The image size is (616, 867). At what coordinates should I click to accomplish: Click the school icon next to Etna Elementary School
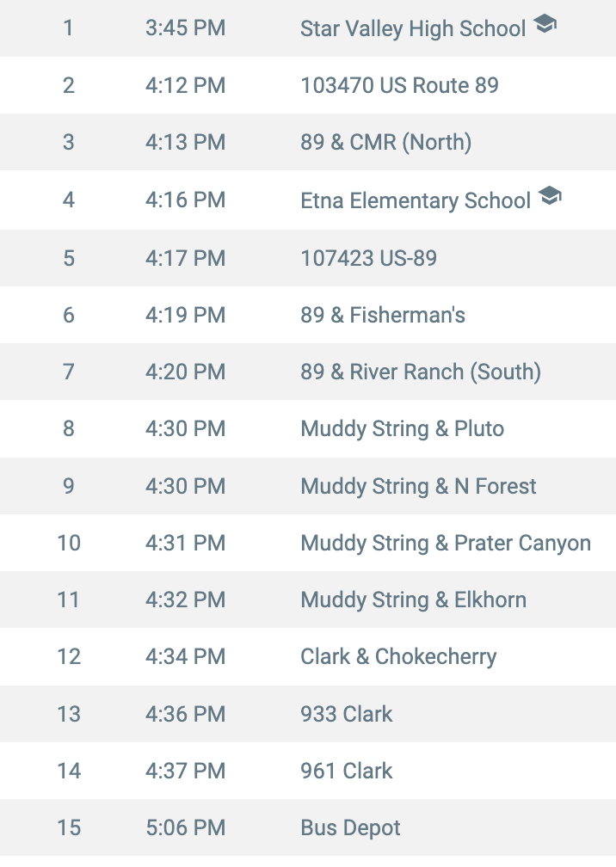coord(550,196)
